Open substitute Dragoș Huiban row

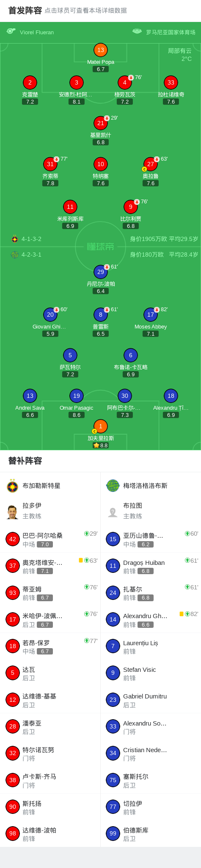151,566
